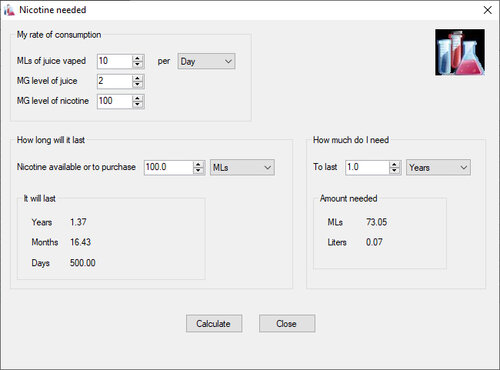Click the 'MLs of juice vaped' label

[x=51, y=61]
